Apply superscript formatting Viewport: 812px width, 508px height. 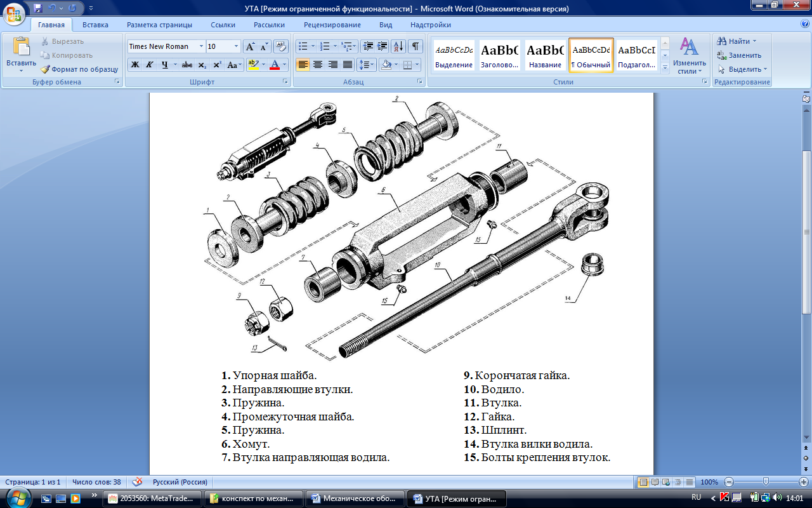217,65
